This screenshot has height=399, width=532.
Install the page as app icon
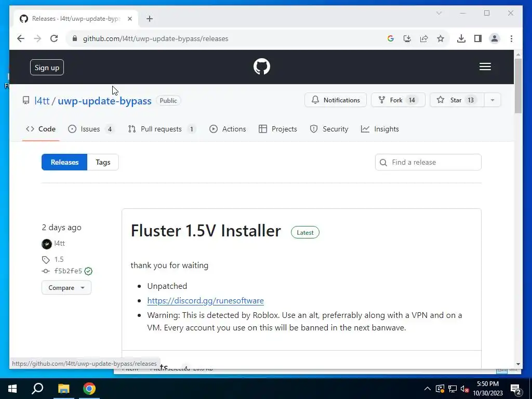click(407, 38)
